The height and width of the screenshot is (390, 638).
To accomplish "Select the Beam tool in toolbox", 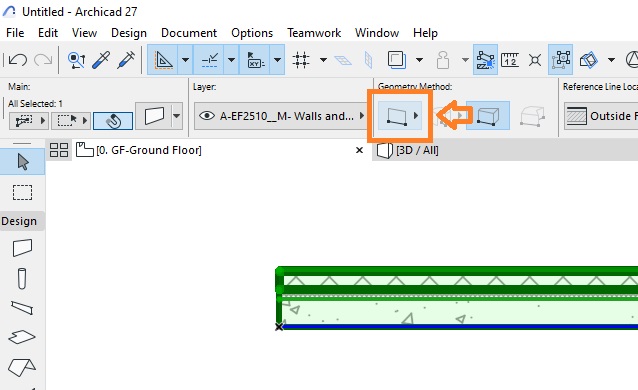I will click(x=22, y=308).
